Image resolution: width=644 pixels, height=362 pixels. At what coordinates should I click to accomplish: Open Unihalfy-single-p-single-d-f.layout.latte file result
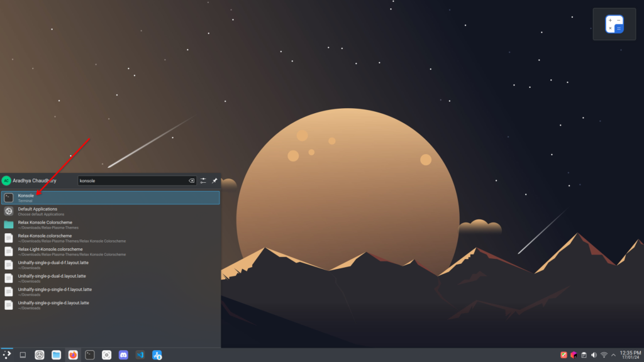tap(111, 292)
